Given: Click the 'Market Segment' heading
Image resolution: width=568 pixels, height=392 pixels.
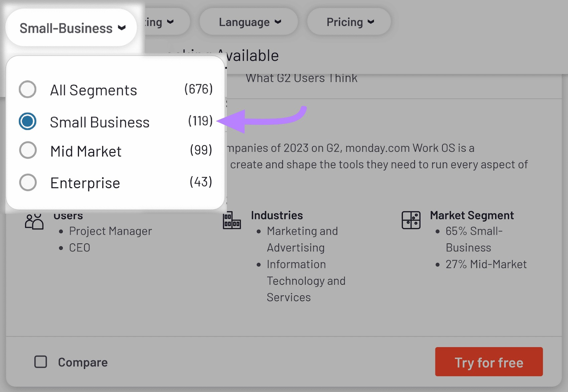Looking at the screenshot, I should [472, 215].
